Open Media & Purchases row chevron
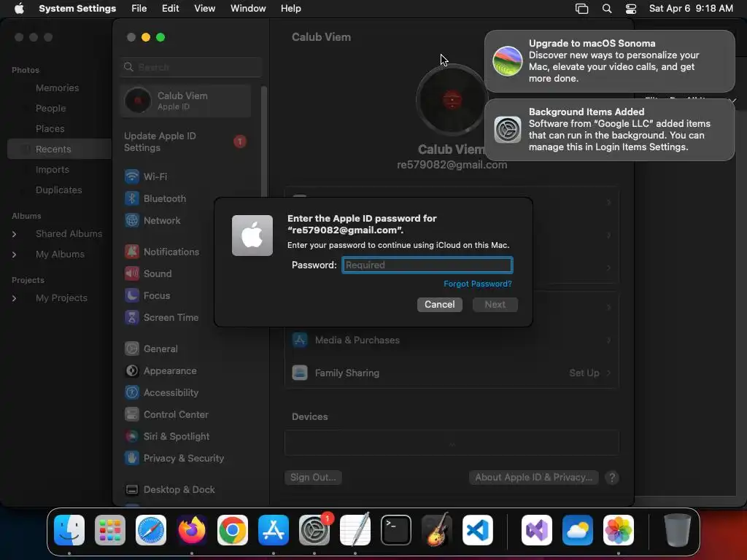The image size is (747, 560). tap(609, 340)
